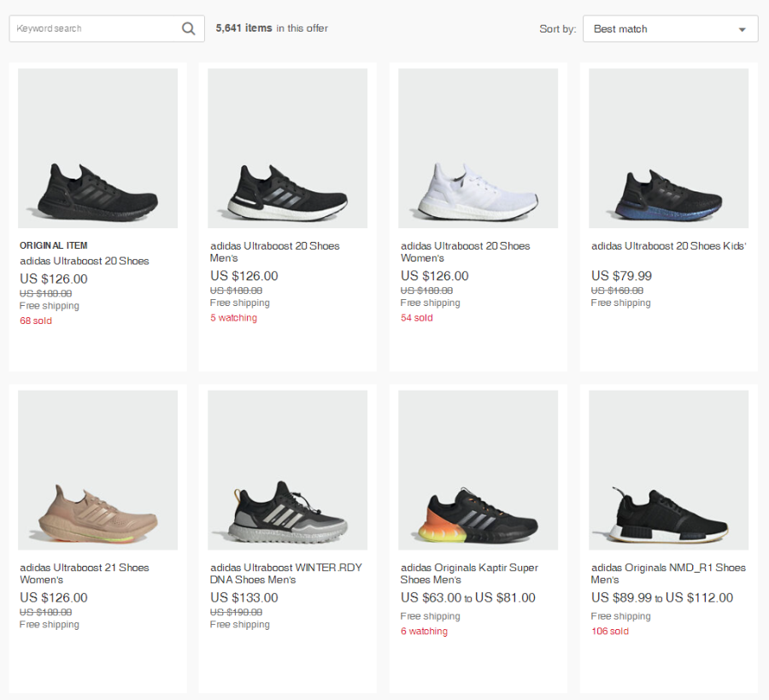769x700 pixels.
Task: Open the Sort by Best match dropdown
Action: (670, 28)
